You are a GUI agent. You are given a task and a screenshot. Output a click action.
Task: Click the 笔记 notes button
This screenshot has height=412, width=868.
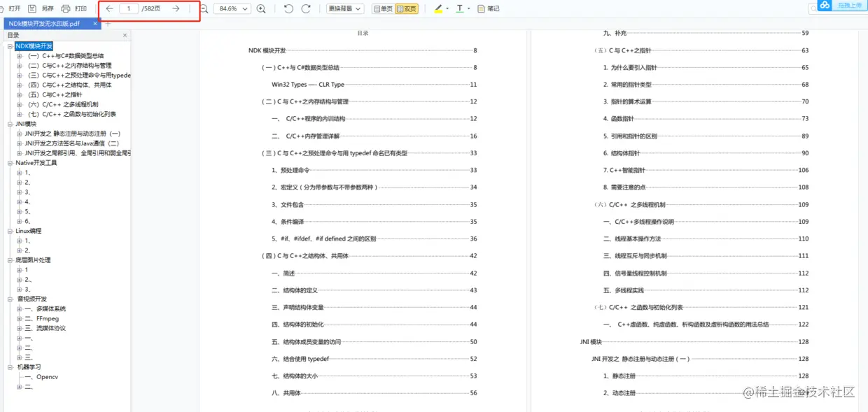[489, 9]
